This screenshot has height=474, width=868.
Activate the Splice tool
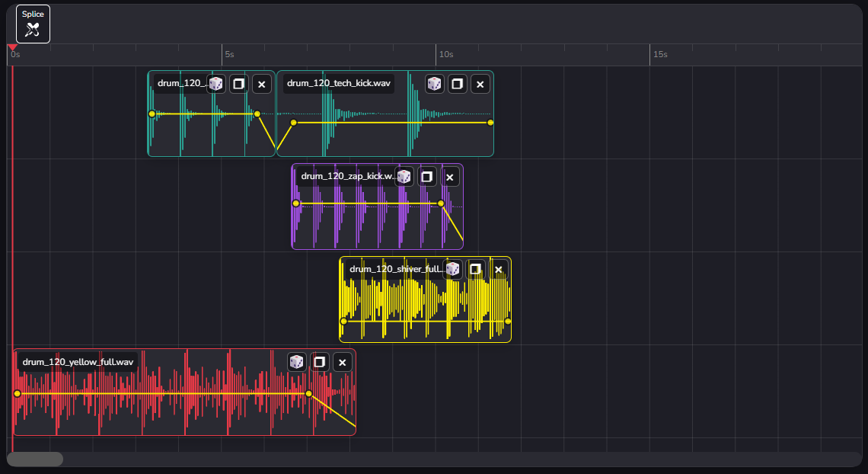coord(33,24)
